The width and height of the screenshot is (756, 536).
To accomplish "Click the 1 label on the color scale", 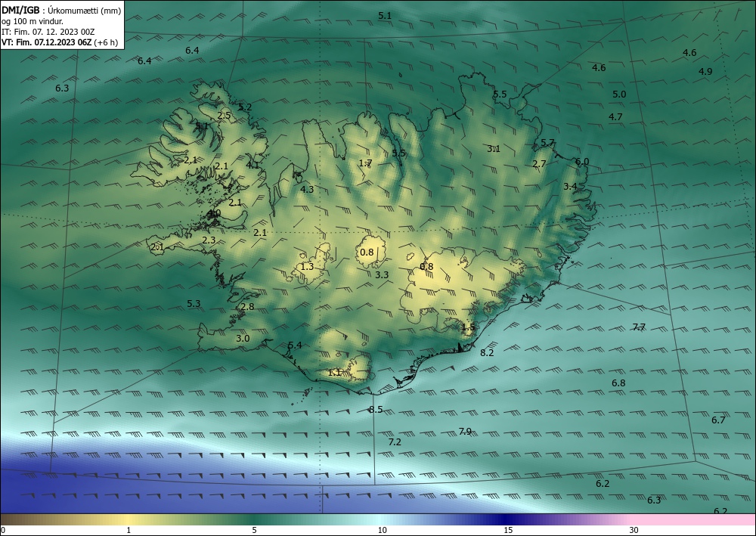I will click(x=129, y=530).
